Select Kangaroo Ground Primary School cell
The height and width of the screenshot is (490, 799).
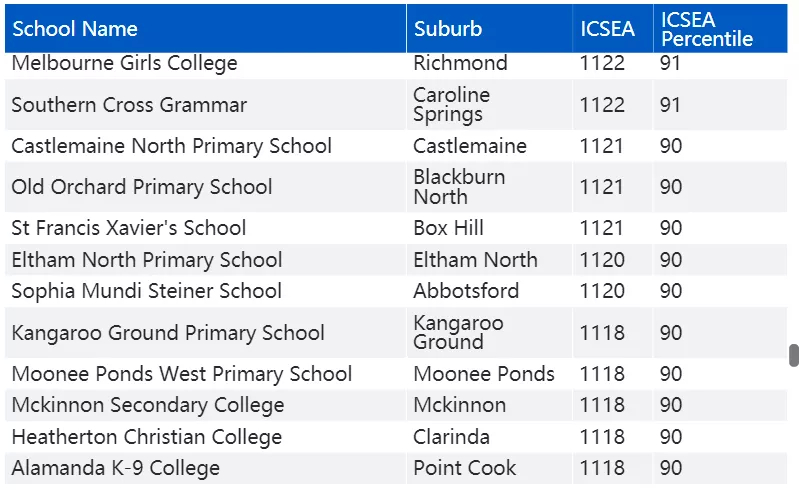coord(205,333)
